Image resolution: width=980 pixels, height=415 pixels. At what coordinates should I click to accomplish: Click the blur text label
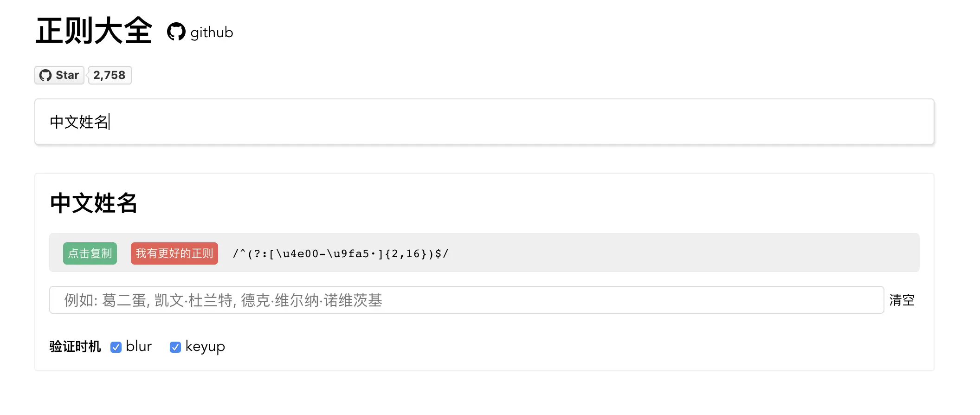[x=139, y=346]
